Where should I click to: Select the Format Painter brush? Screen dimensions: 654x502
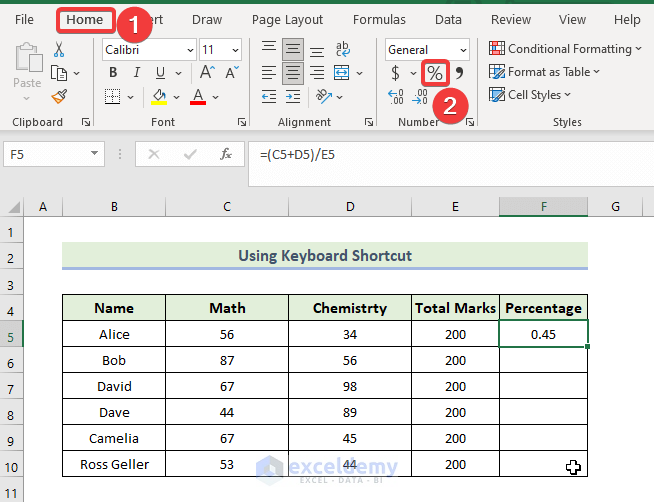(x=59, y=96)
